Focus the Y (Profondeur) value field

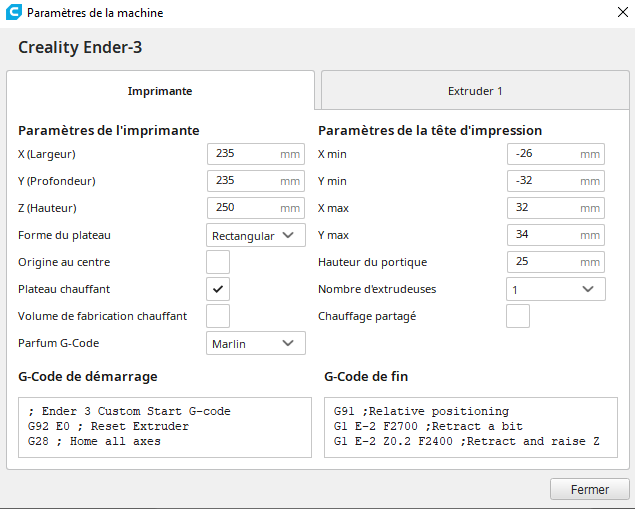click(243, 181)
